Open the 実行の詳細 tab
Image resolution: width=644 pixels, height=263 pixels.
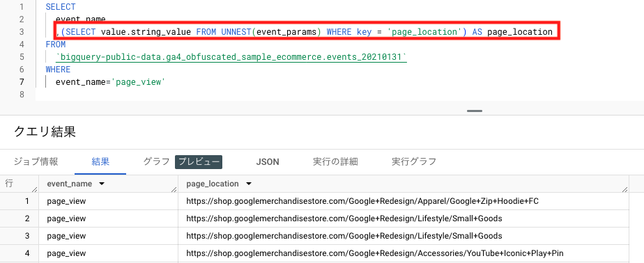[335, 161]
